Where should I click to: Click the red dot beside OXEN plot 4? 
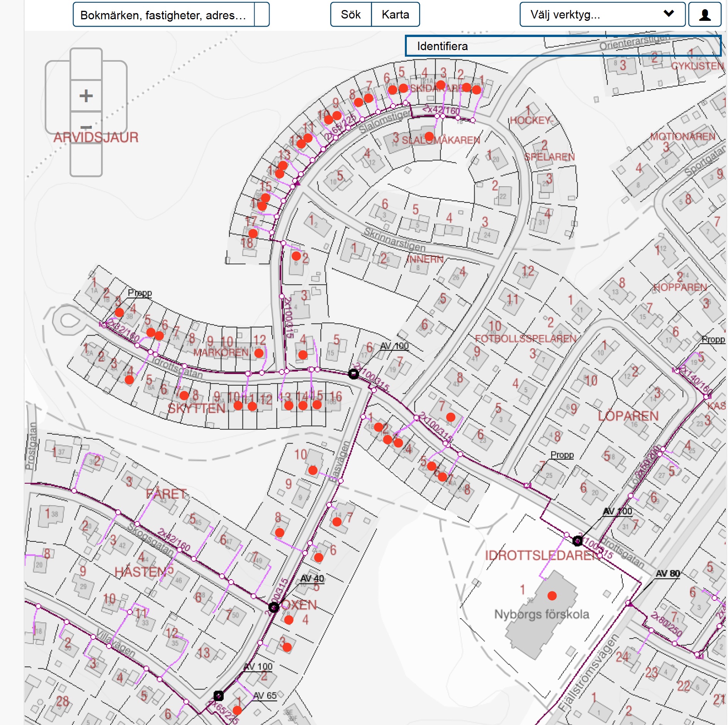[289, 620]
